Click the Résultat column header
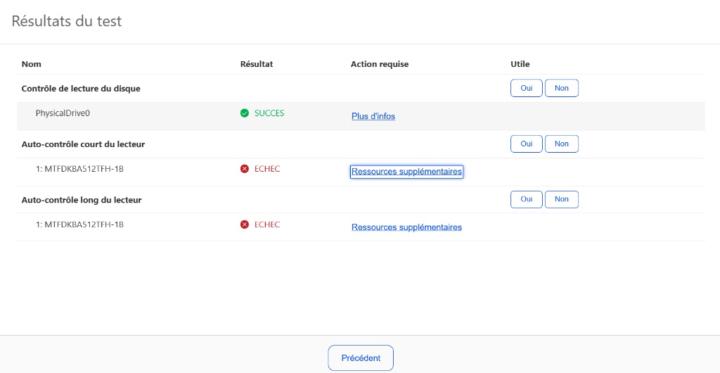This screenshot has height=373, width=720. (256, 64)
